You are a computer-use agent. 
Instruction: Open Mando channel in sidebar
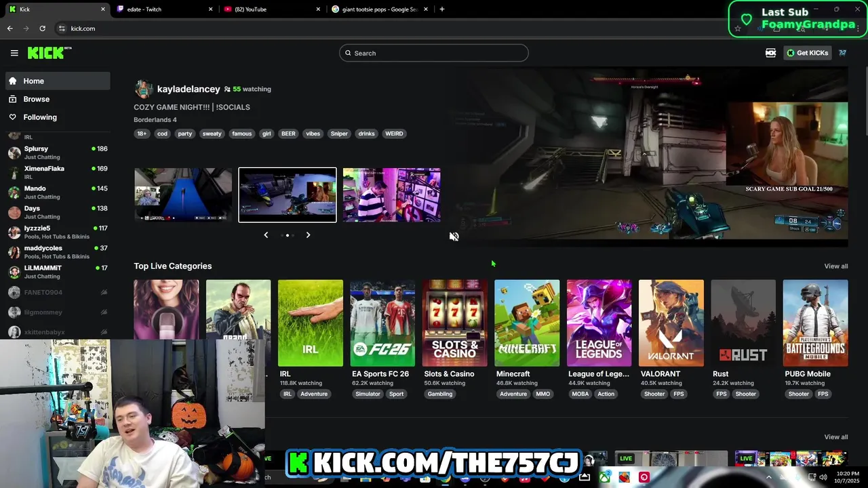(58, 192)
